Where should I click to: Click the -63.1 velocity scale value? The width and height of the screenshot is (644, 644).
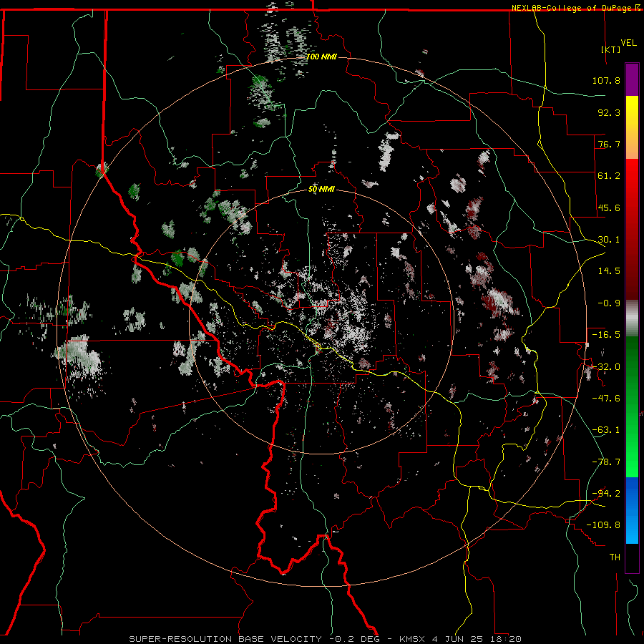(x=606, y=430)
